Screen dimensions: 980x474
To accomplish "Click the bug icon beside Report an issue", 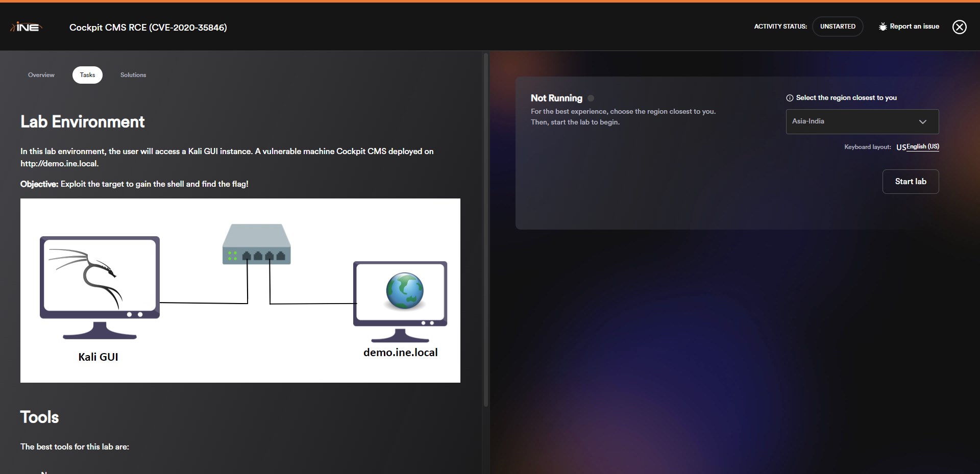I will tap(883, 27).
